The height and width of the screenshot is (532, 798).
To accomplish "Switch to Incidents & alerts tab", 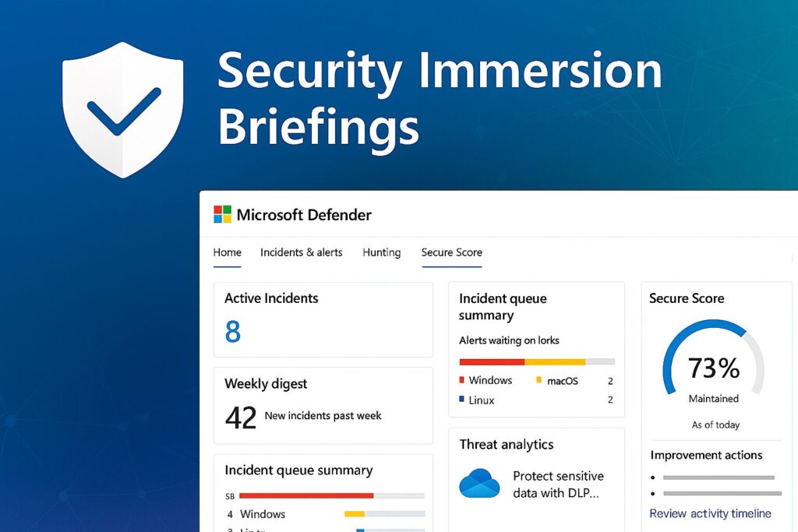I will (x=301, y=252).
